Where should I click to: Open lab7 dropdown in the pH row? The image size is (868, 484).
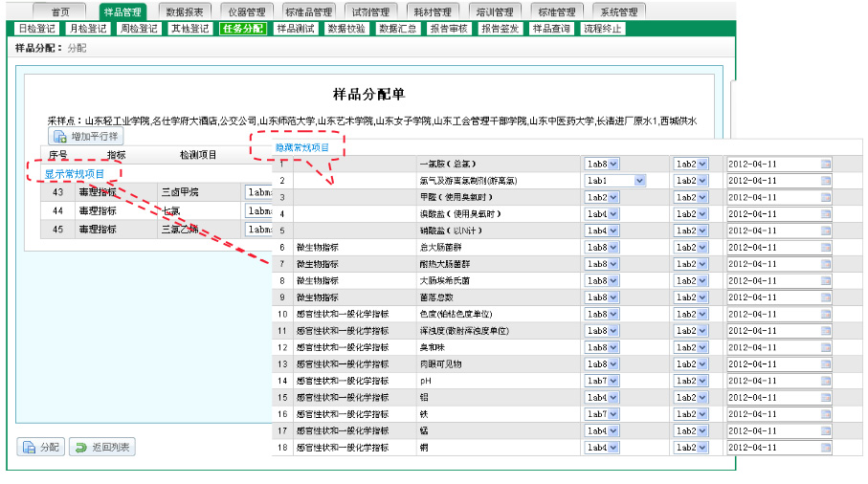[614, 381]
